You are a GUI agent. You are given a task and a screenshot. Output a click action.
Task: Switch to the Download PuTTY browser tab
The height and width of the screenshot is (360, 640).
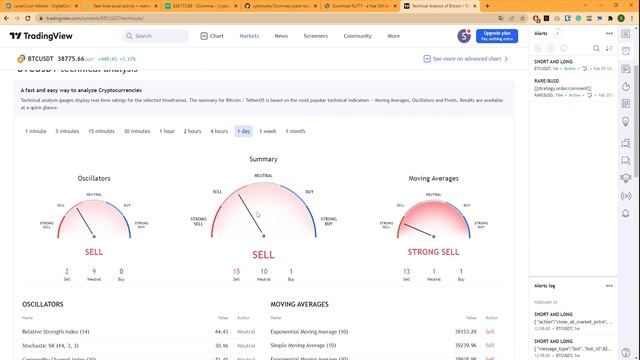[360, 6]
